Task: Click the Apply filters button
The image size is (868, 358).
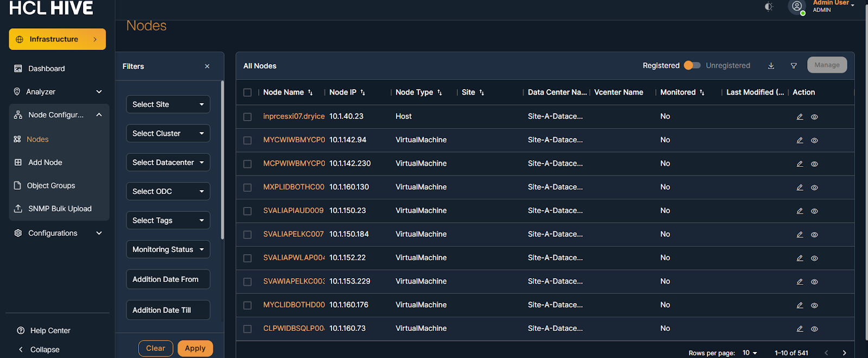Action: pos(195,348)
